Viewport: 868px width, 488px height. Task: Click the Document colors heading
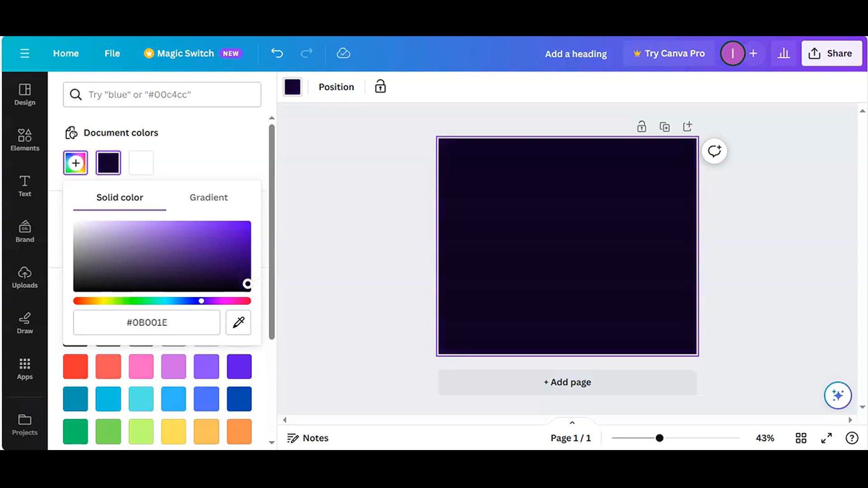point(121,133)
